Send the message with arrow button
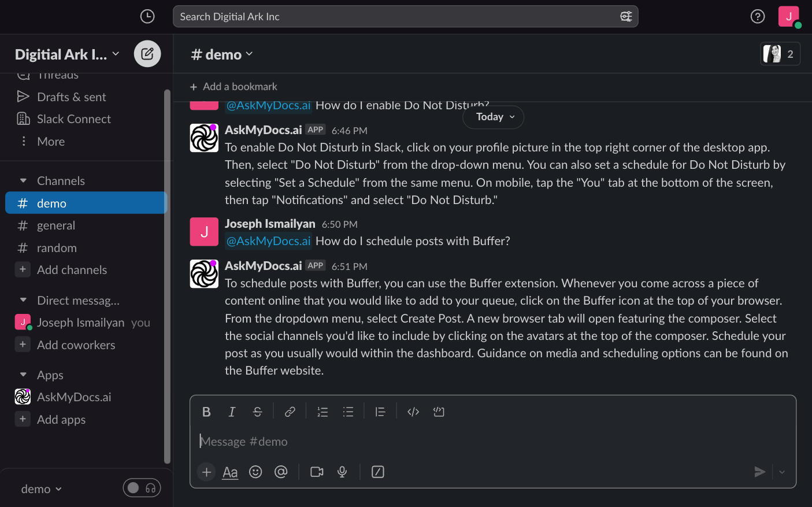The width and height of the screenshot is (812, 507). point(760,472)
